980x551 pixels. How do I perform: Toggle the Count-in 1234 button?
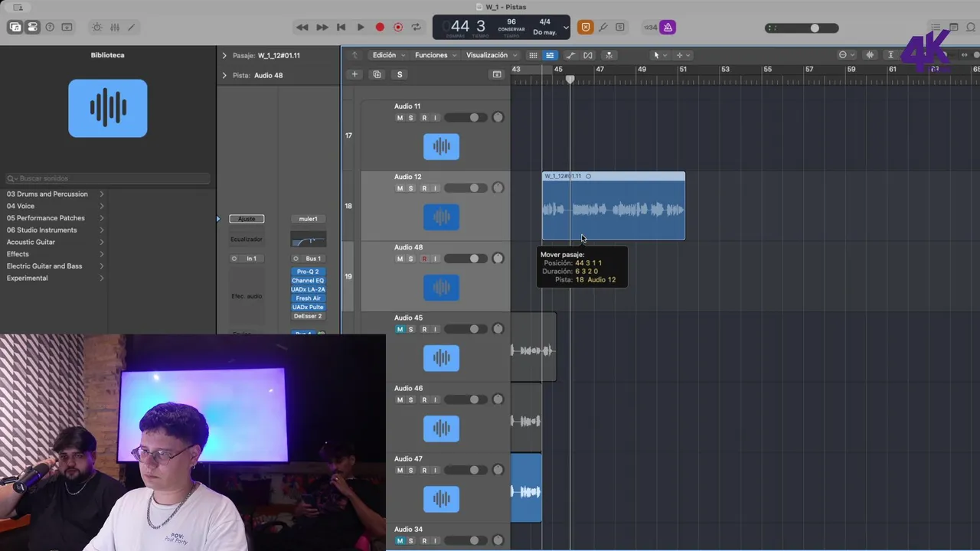[x=650, y=27]
